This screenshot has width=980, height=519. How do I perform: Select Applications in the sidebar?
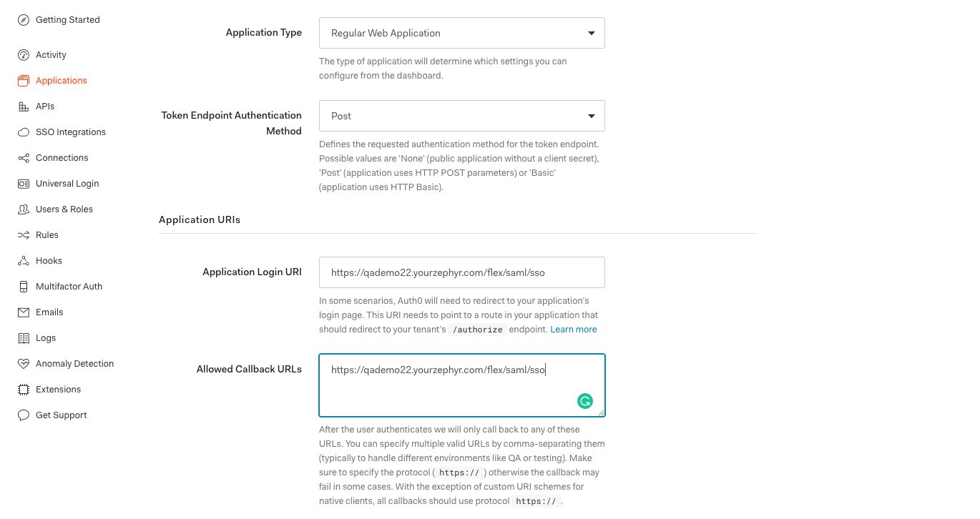point(62,80)
